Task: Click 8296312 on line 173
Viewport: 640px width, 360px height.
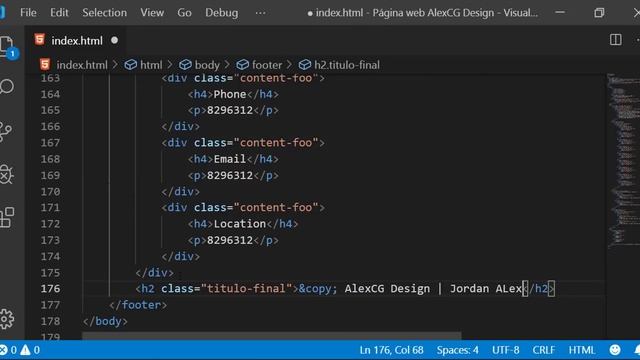Action: [x=230, y=240]
